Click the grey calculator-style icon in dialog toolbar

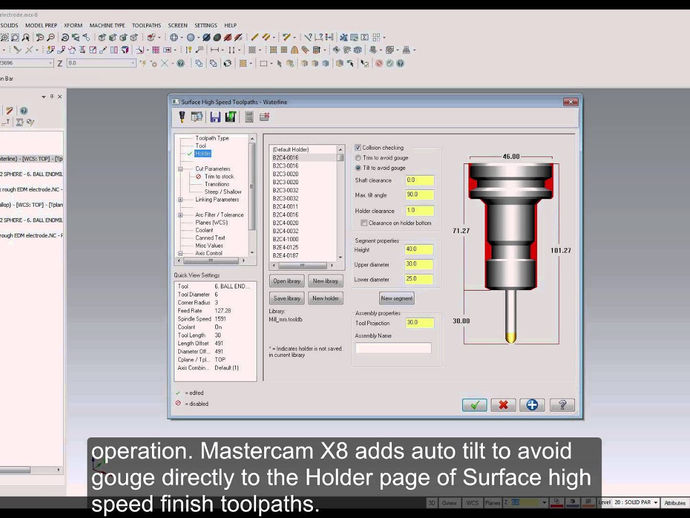click(249, 117)
